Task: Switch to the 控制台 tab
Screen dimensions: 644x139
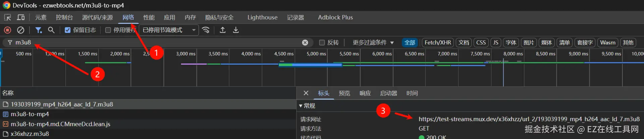Action: (64, 17)
